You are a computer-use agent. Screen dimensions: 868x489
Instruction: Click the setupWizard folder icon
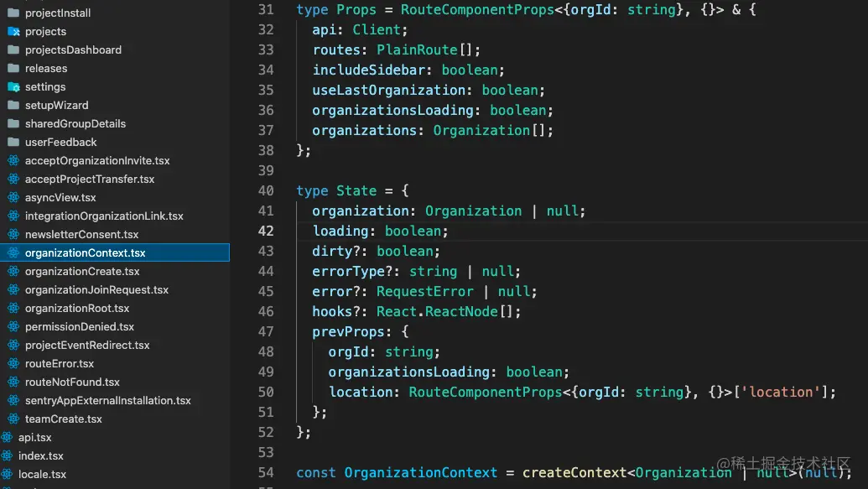click(x=13, y=105)
